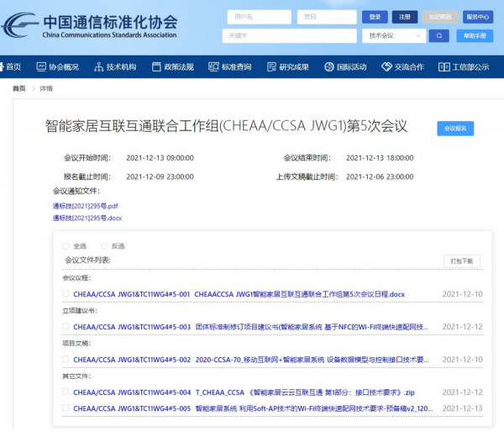Click the 交流合作 handshake icon
This screenshot has width=504, height=437.
(386, 67)
